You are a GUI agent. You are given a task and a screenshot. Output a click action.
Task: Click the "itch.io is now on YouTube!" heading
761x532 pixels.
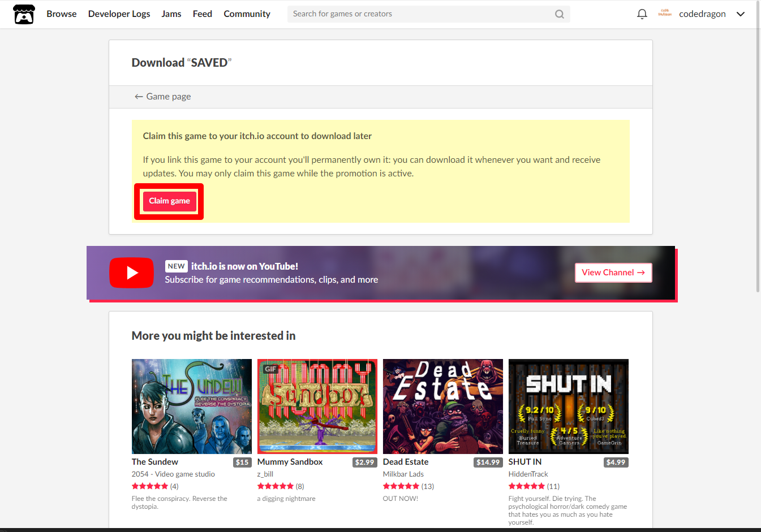point(244,266)
